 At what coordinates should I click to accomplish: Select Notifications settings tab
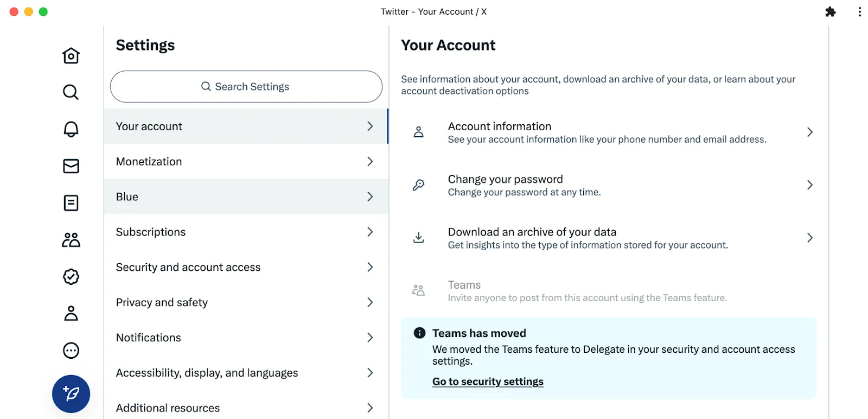click(246, 338)
